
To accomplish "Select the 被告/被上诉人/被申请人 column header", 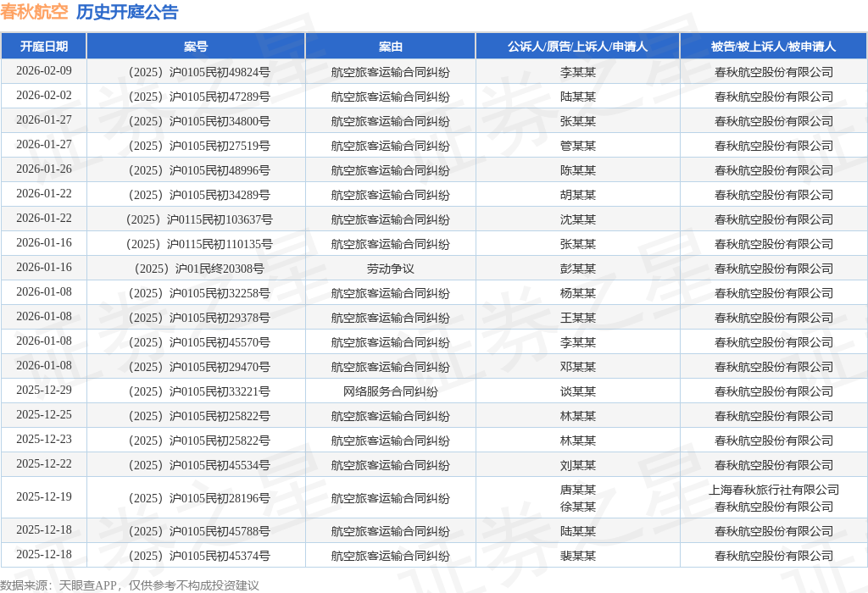I will click(773, 47).
